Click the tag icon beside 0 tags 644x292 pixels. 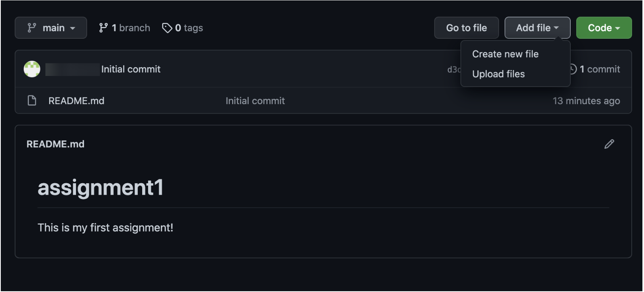[x=167, y=28]
